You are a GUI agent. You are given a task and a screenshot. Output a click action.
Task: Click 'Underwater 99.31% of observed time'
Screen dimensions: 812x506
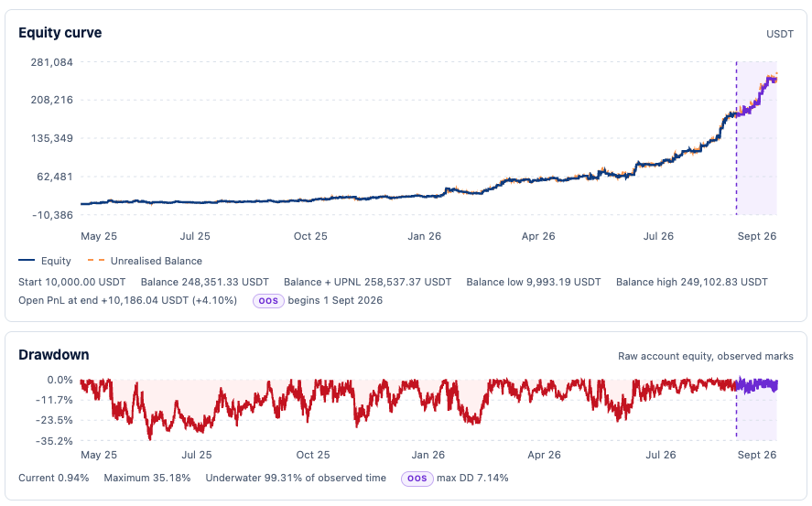[x=296, y=478]
